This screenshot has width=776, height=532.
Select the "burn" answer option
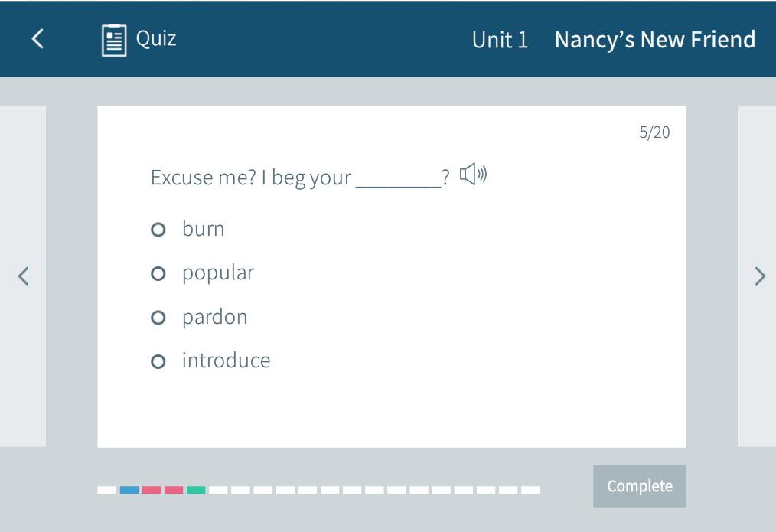(158, 230)
